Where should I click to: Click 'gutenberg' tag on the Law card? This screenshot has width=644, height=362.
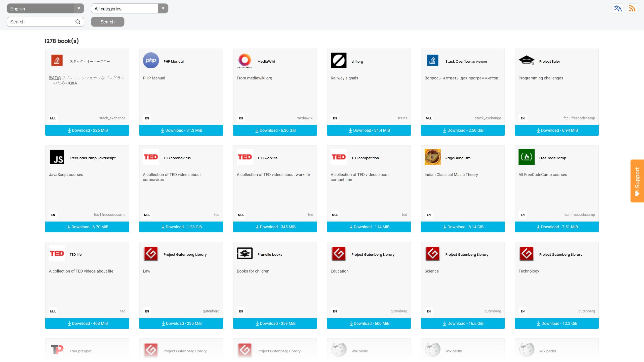click(x=211, y=311)
